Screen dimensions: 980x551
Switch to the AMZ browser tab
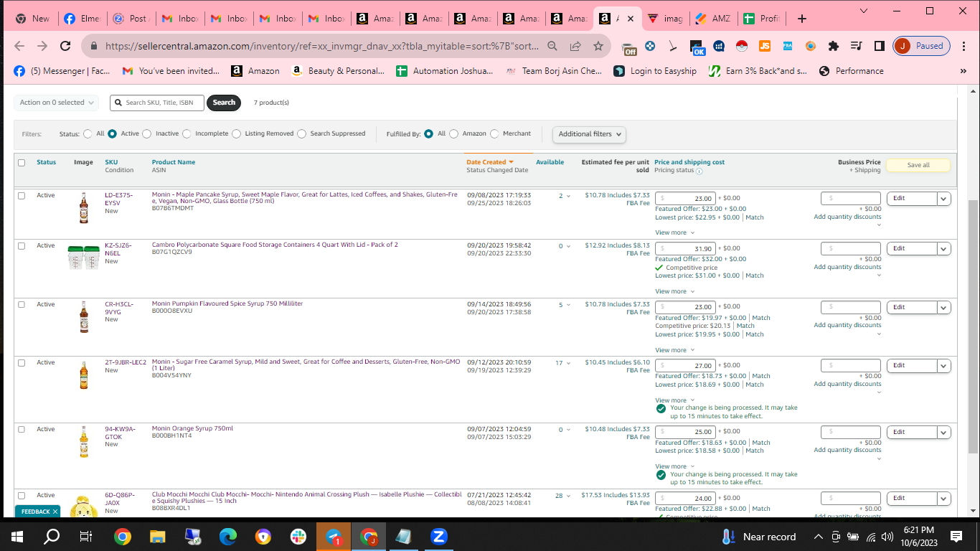[x=712, y=19]
